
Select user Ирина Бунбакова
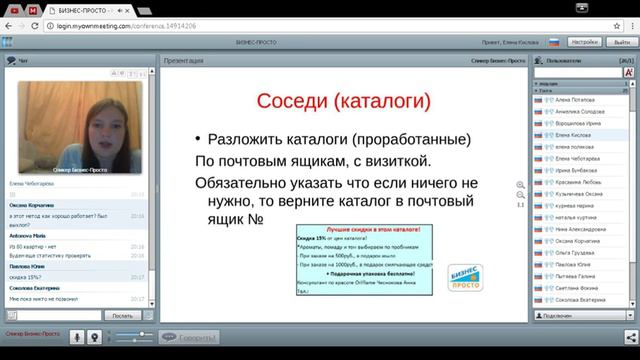(x=581, y=170)
